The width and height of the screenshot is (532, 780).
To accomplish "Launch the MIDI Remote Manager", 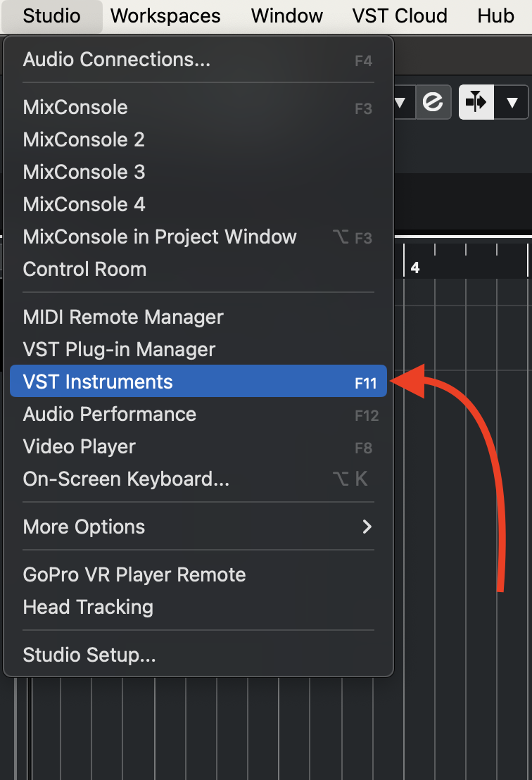I will click(x=123, y=317).
